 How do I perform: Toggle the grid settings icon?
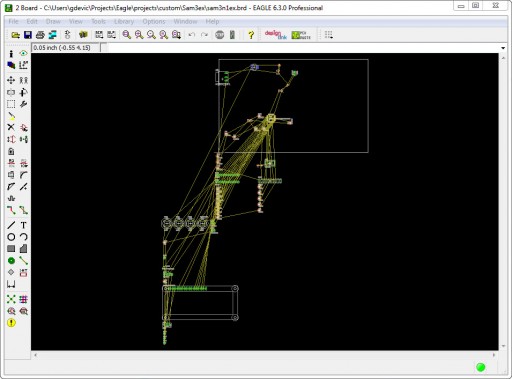point(329,35)
